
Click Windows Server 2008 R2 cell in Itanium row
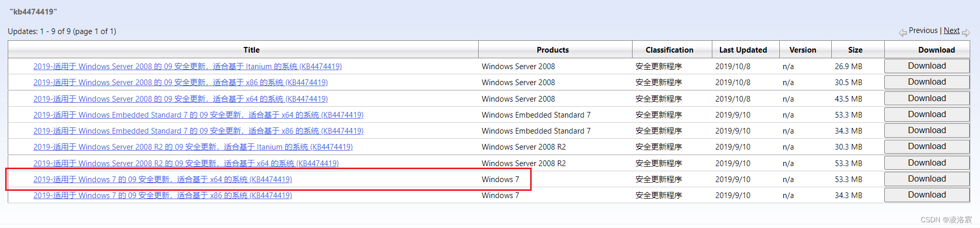click(x=523, y=147)
